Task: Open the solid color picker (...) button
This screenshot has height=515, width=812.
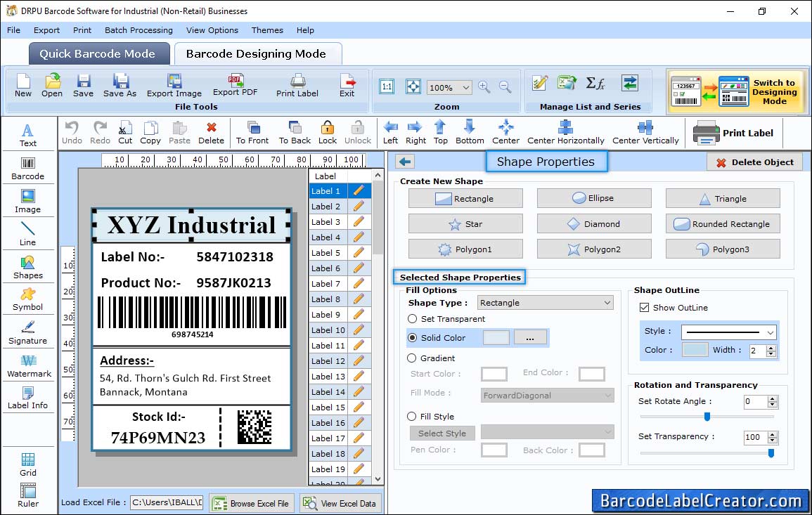Action: 530,337
